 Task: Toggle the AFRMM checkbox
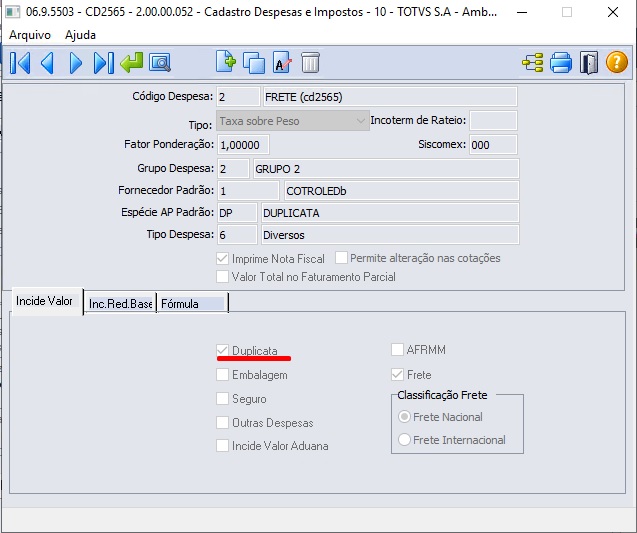pyautogui.click(x=397, y=349)
